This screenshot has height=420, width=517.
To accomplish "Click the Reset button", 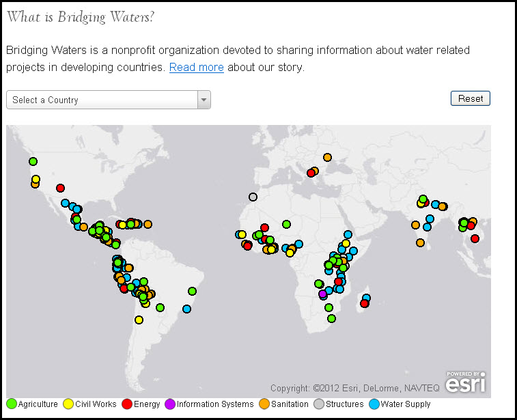I will pyautogui.click(x=470, y=98).
